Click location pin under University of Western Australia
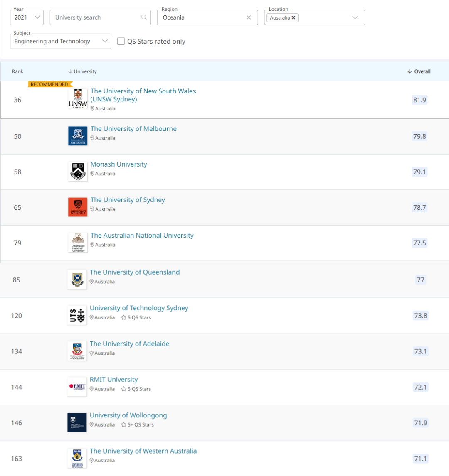449x476 pixels. 92,460
